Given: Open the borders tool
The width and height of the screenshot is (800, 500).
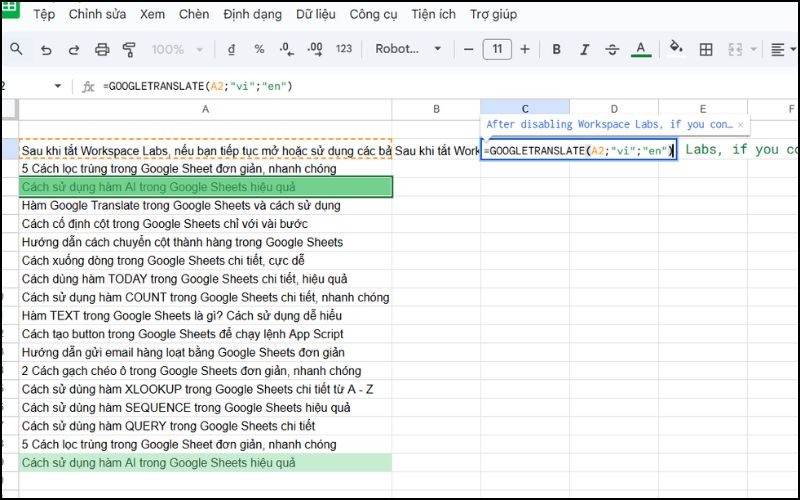Looking at the screenshot, I should [x=706, y=49].
